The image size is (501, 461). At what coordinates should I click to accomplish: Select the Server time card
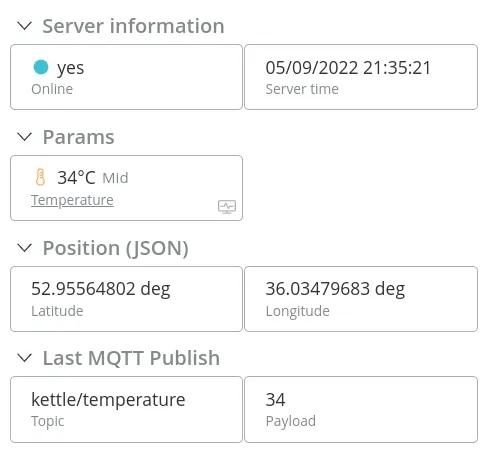tap(361, 77)
